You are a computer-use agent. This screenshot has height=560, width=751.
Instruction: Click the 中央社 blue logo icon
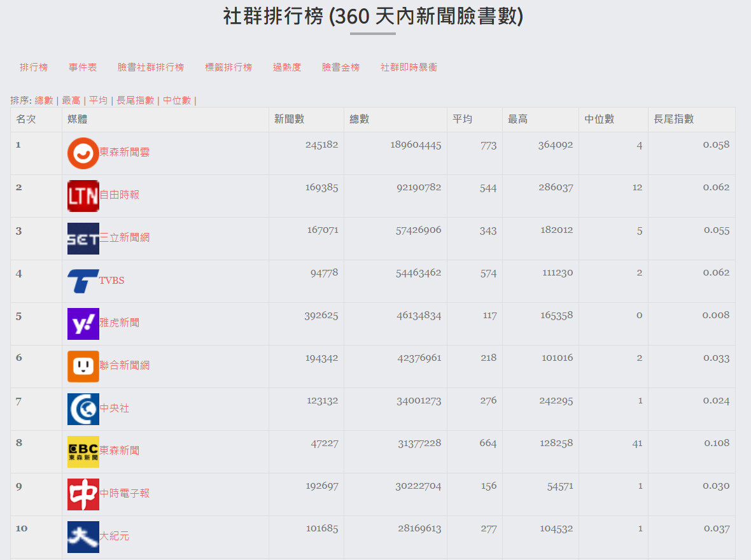coord(83,409)
